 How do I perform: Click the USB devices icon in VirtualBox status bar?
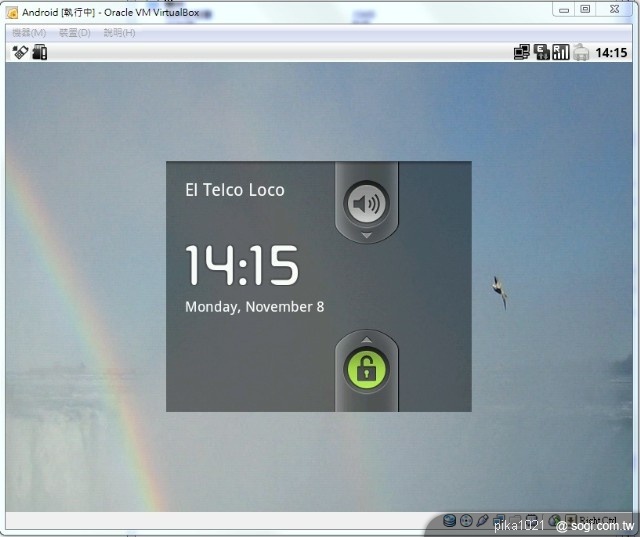click(x=482, y=521)
